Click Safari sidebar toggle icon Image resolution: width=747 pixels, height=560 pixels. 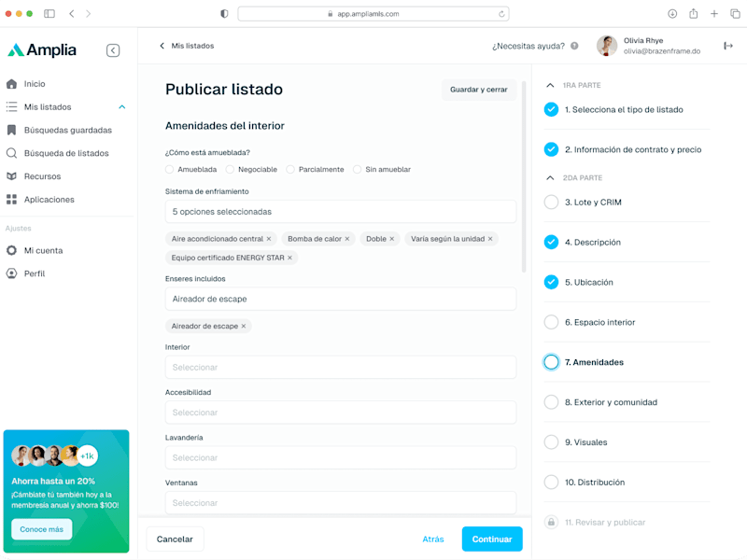pos(49,14)
